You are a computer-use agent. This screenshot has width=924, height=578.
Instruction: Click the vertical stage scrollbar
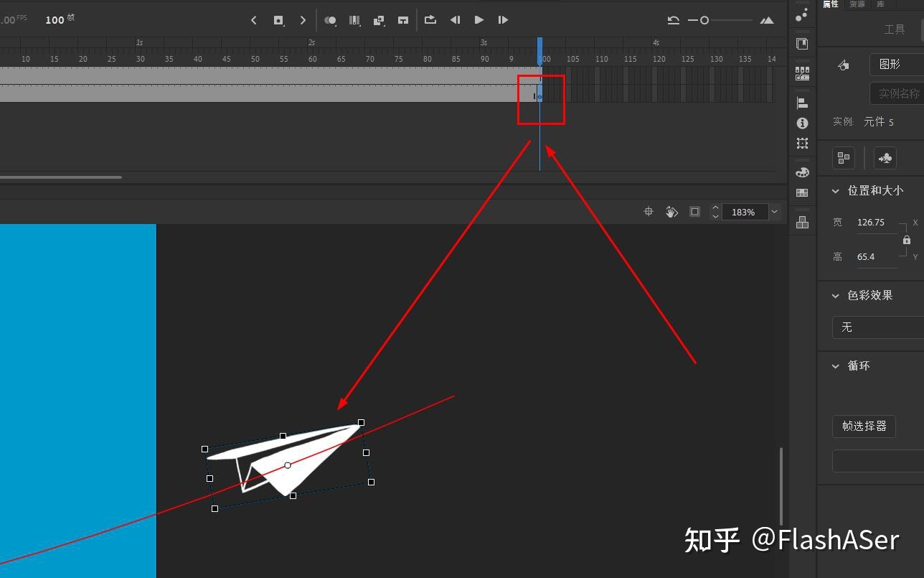click(781, 486)
